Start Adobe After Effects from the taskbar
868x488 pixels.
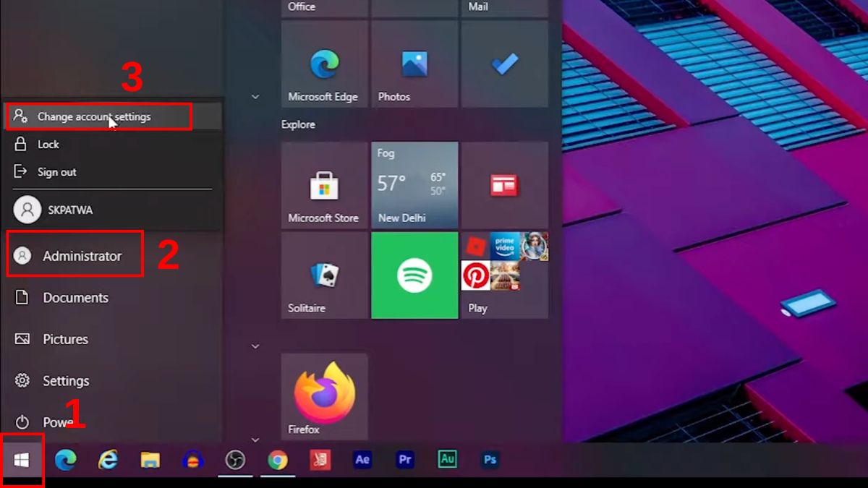362,459
